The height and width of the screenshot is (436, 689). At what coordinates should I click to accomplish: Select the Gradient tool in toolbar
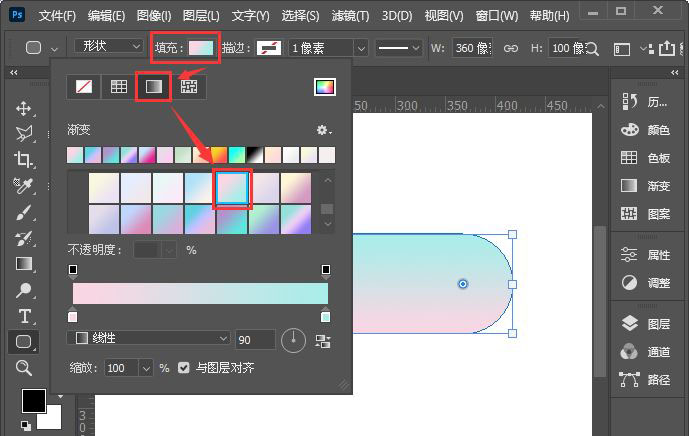point(24,264)
